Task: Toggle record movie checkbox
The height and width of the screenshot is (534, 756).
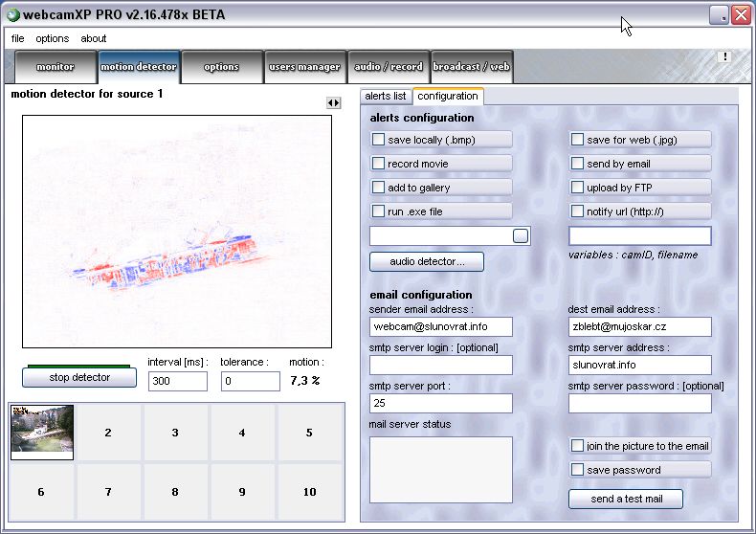Action: [379, 164]
